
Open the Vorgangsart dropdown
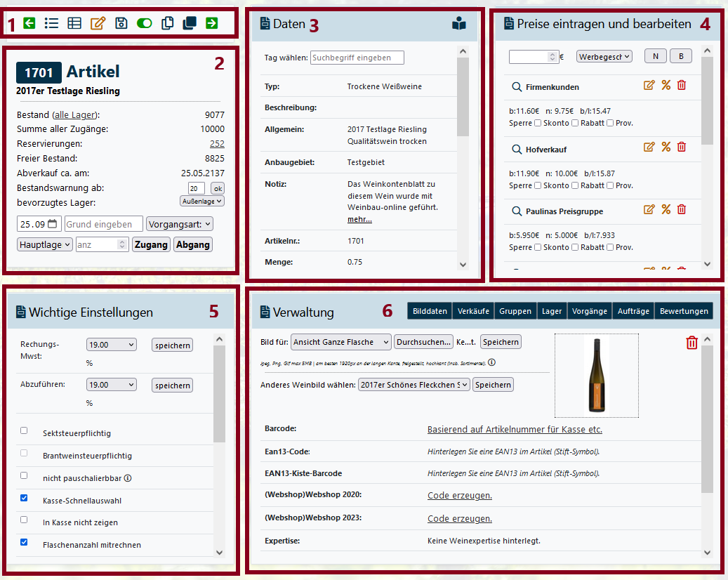click(180, 224)
